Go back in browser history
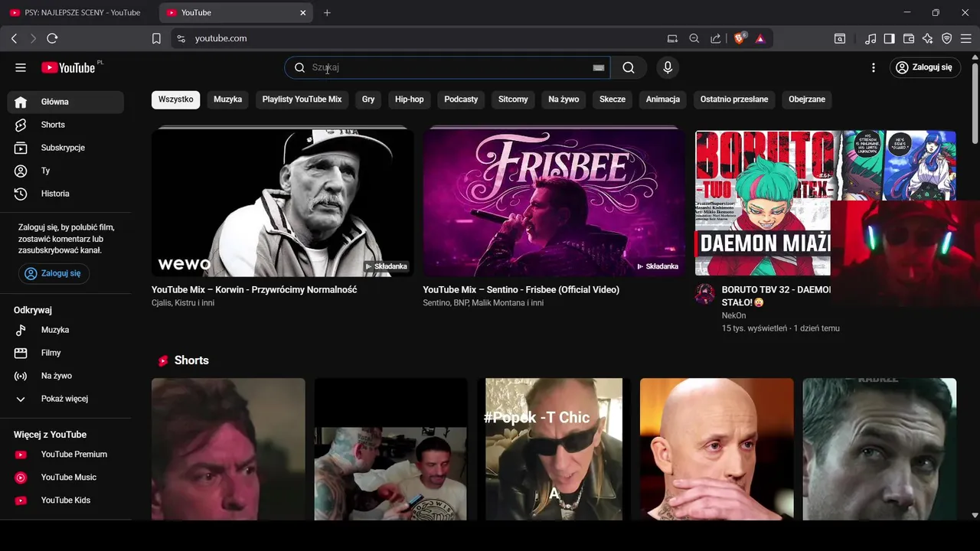Image resolution: width=980 pixels, height=551 pixels. click(14, 38)
